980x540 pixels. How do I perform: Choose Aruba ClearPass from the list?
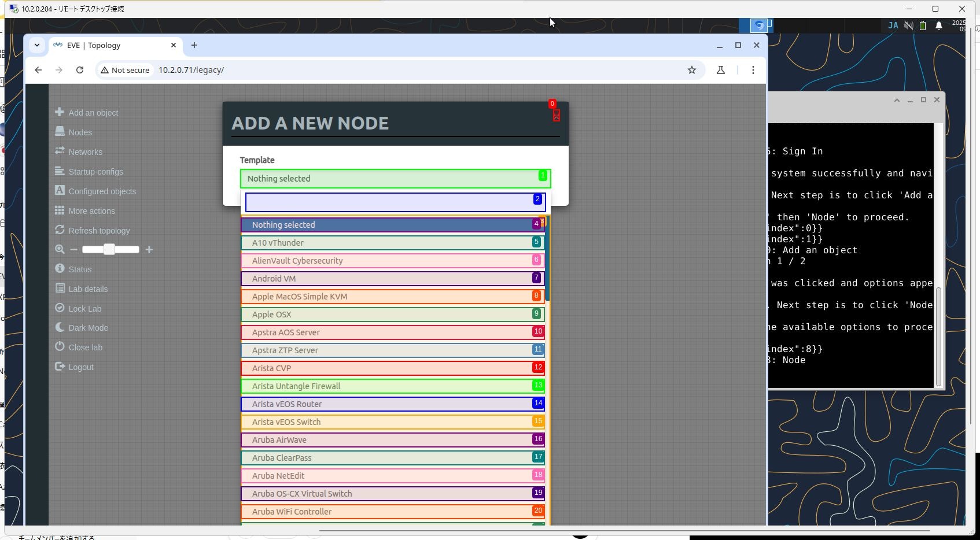pyautogui.click(x=393, y=458)
